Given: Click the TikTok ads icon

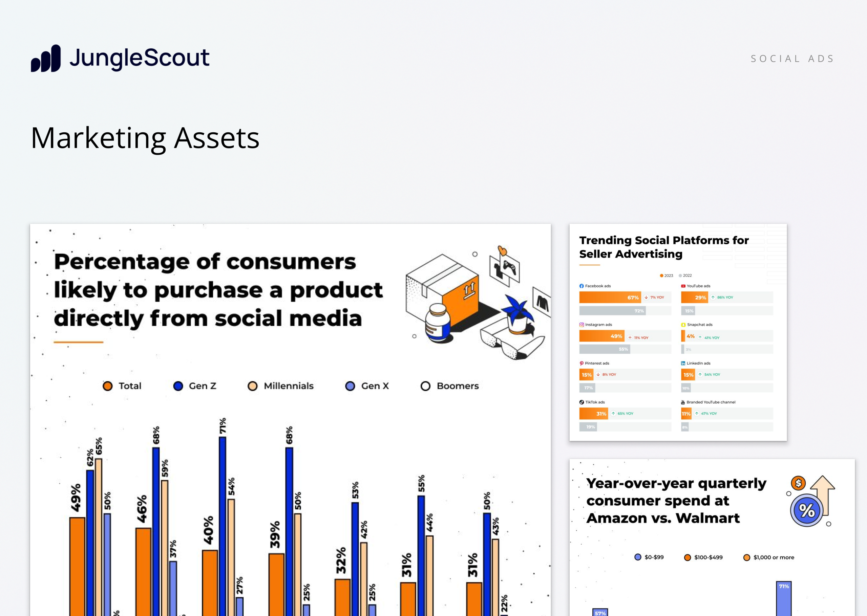Looking at the screenshot, I should tap(581, 402).
